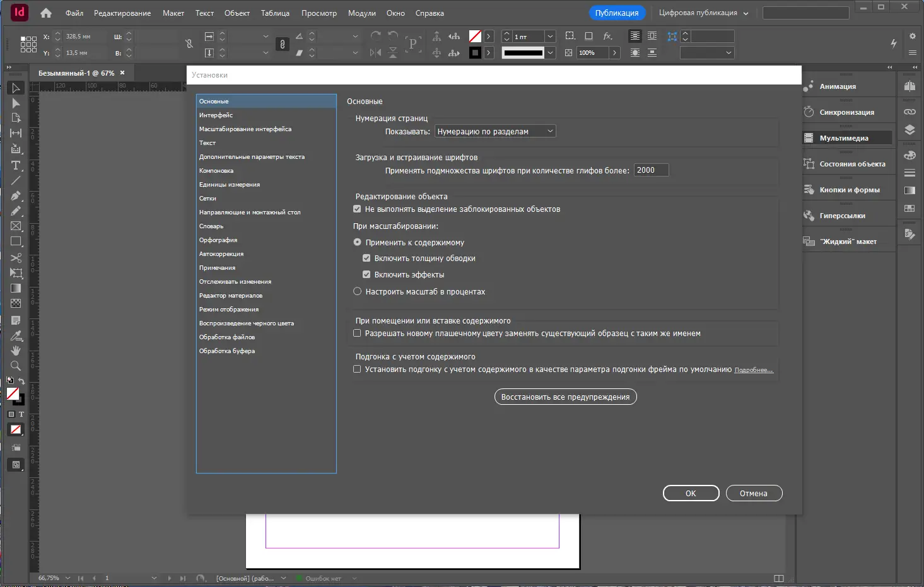924x587 pixels.
Task: Select the Gap tool
Action: [x=16, y=133]
